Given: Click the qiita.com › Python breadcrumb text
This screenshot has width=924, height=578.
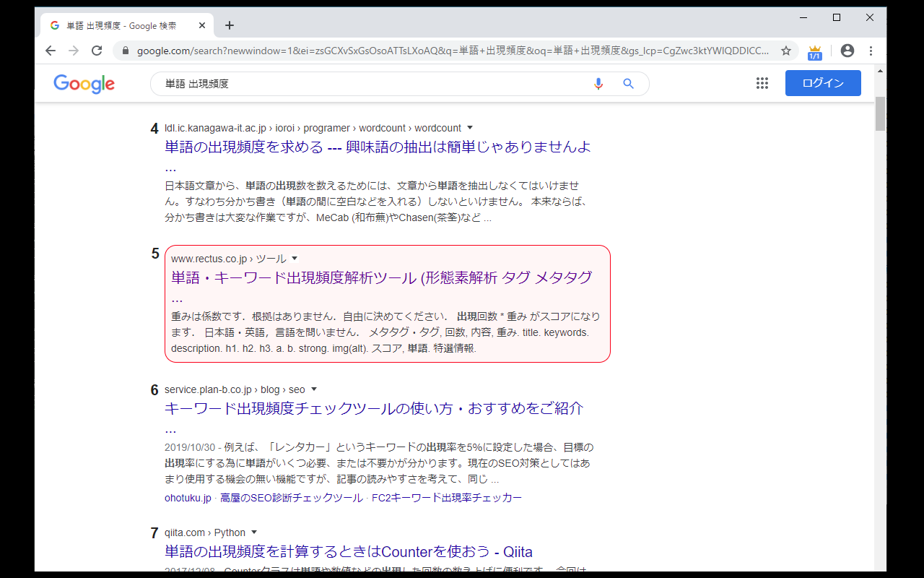Looking at the screenshot, I should (205, 532).
